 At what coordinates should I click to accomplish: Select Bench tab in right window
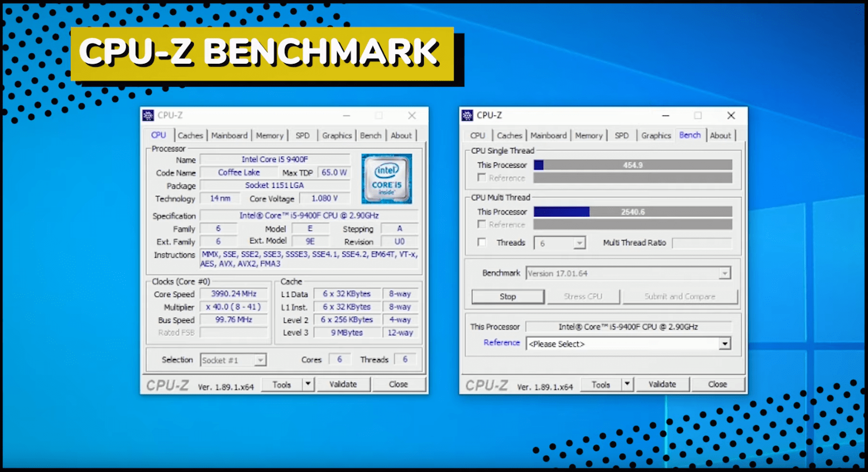tap(690, 135)
